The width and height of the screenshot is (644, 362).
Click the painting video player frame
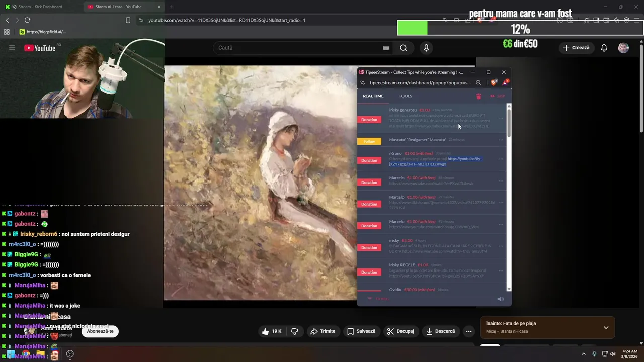[260, 183]
